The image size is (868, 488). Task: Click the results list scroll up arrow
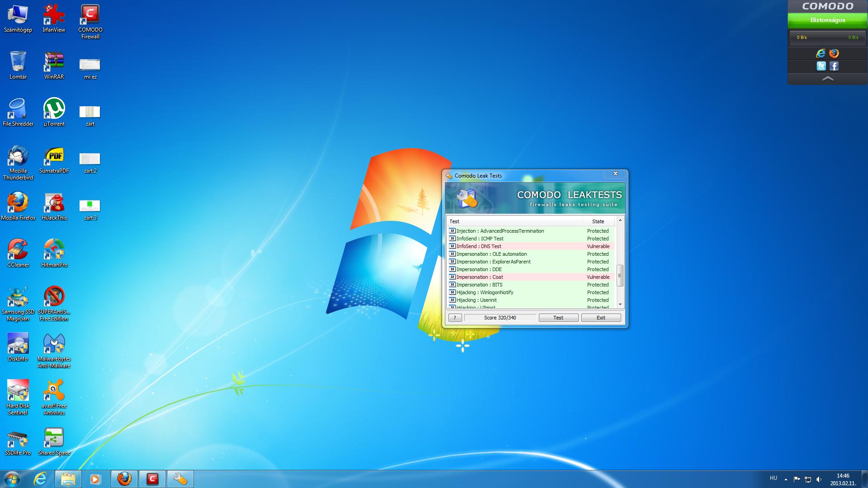(x=620, y=220)
